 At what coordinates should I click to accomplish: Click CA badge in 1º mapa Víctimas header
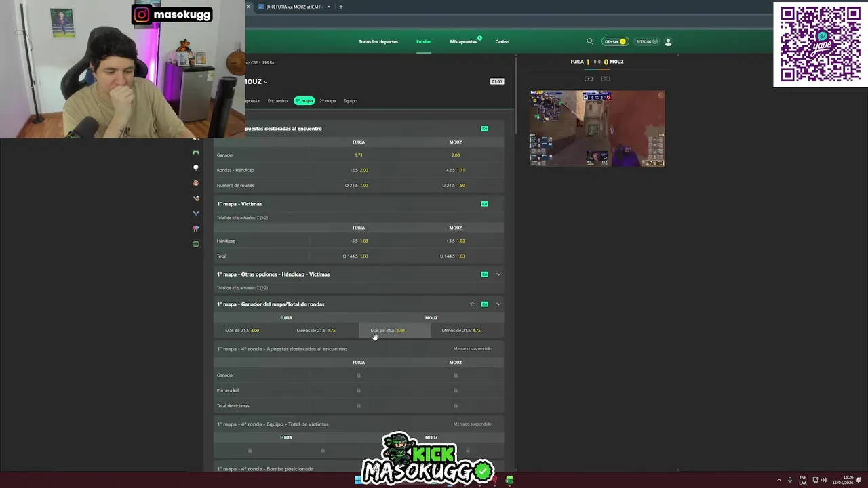(484, 204)
